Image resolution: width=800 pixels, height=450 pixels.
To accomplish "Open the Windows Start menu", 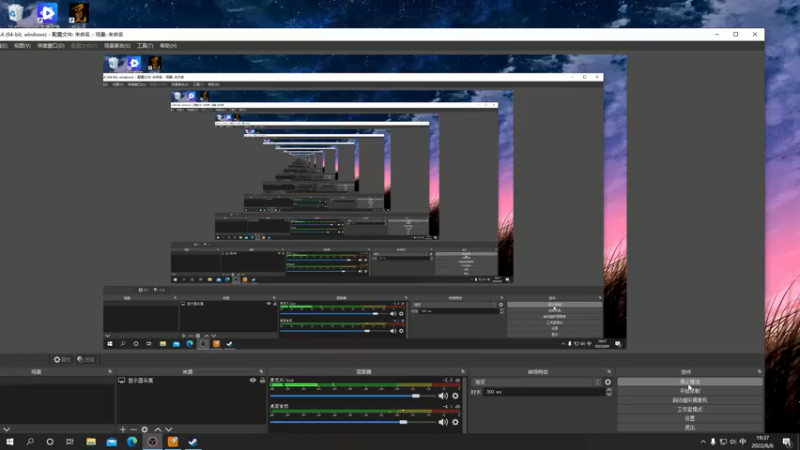I will click(x=10, y=442).
